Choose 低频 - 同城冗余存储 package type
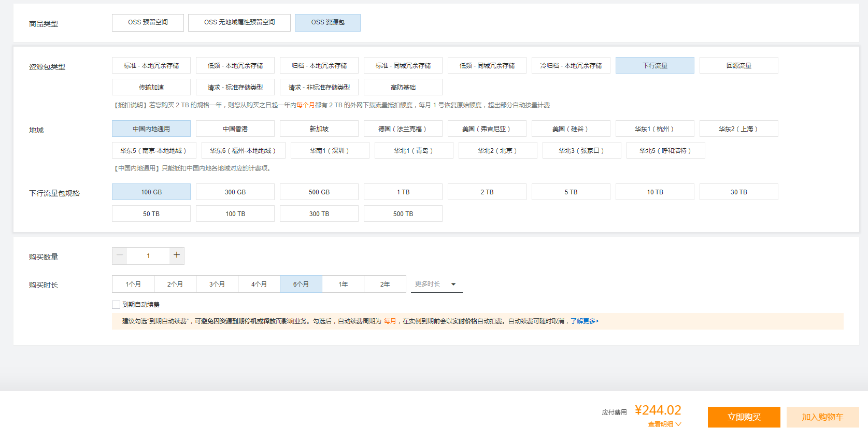The height and width of the screenshot is (441, 868). pos(487,65)
